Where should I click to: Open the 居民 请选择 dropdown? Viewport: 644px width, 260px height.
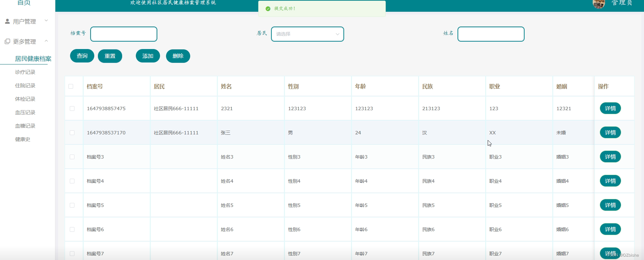click(308, 34)
